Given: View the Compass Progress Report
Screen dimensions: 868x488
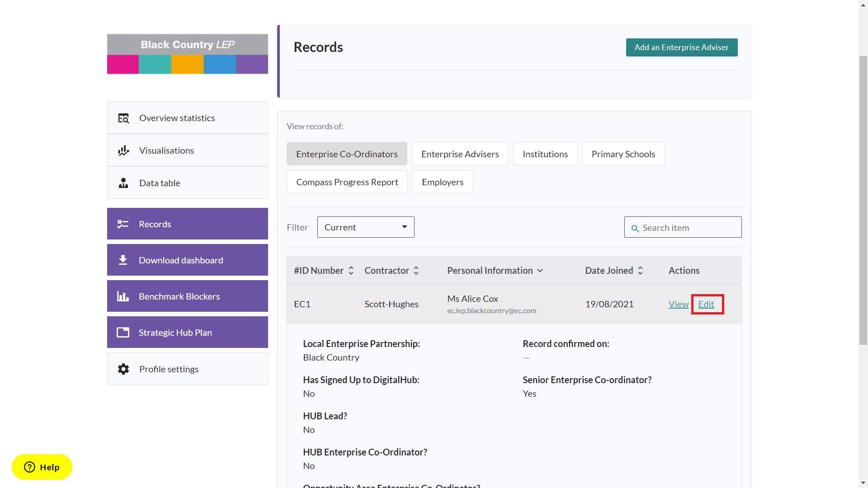Looking at the screenshot, I should pyautogui.click(x=347, y=182).
